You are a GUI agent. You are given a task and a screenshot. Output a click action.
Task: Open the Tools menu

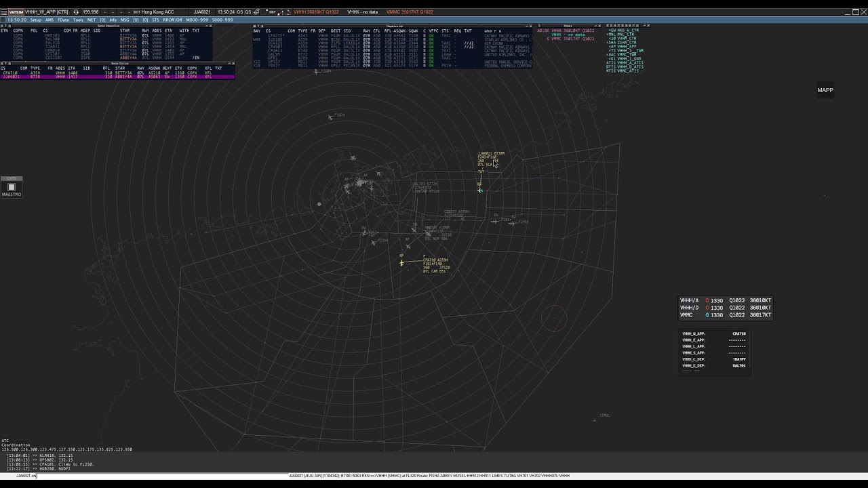(x=78, y=20)
